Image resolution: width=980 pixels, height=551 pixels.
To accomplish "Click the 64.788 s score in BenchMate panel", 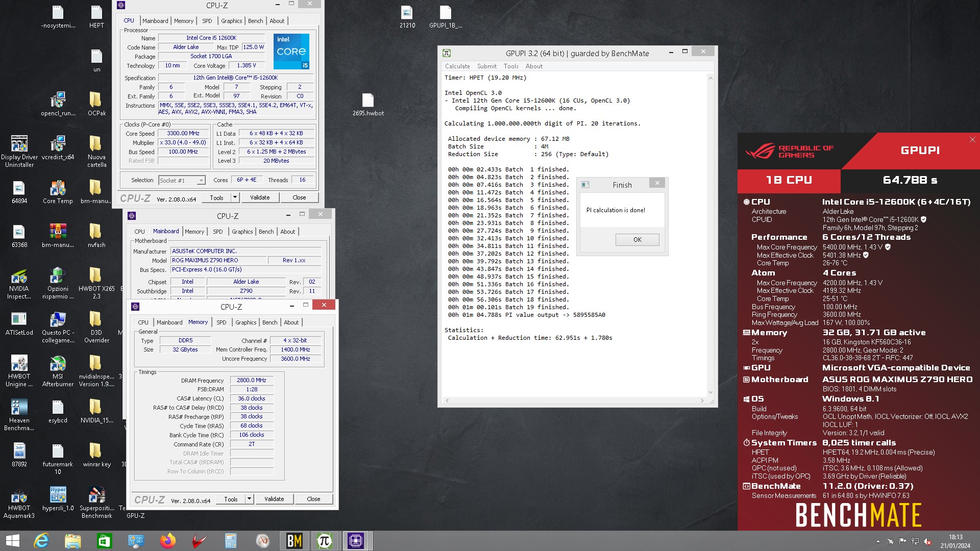I will tap(910, 180).
